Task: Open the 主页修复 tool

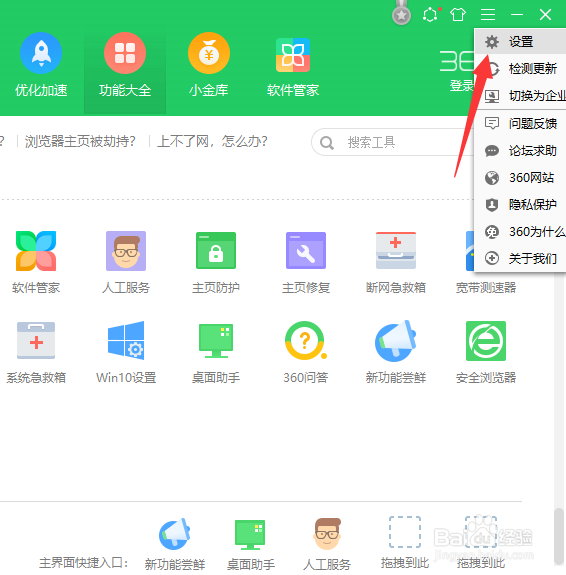Action: tap(306, 262)
